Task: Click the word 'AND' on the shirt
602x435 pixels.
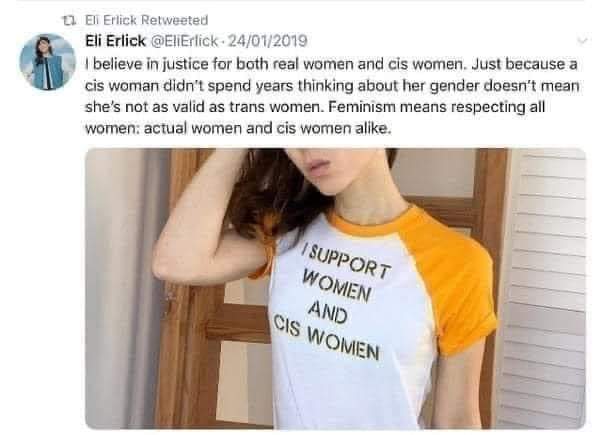Action: tap(327, 312)
